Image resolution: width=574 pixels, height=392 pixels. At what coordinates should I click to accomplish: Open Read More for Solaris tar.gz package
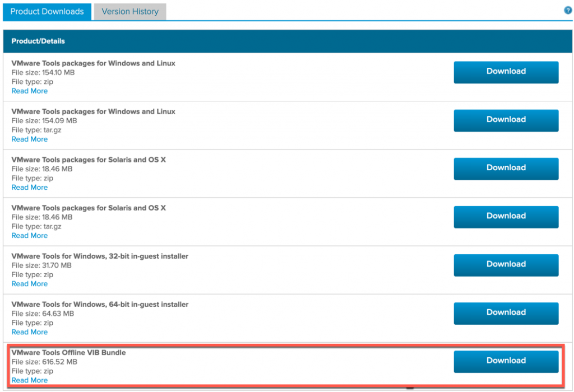coord(30,236)
